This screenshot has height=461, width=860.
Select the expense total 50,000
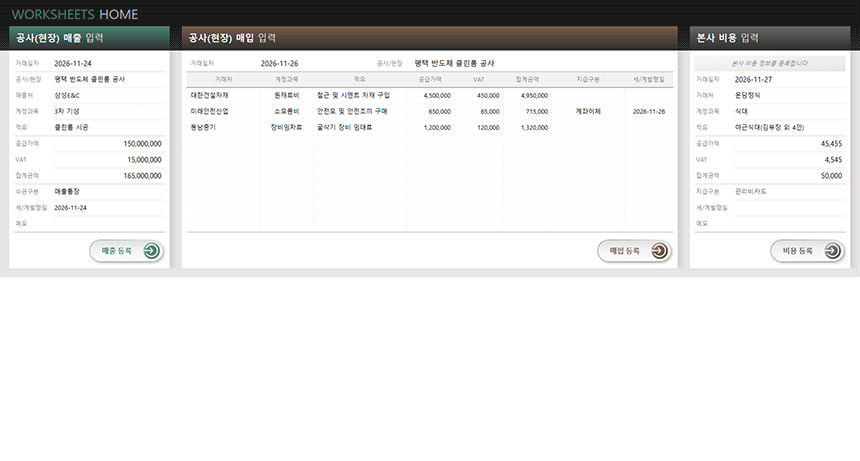789,175
